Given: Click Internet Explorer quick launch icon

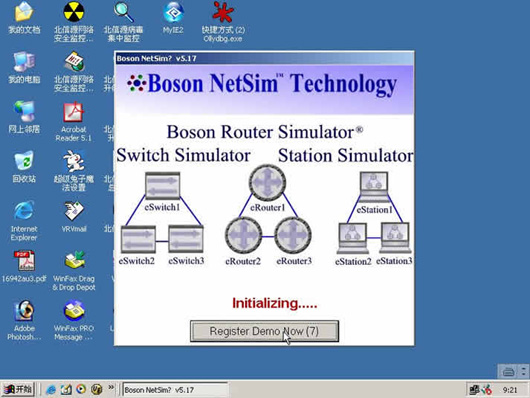Looking at the screenshot, I should [x=51, y=390].
